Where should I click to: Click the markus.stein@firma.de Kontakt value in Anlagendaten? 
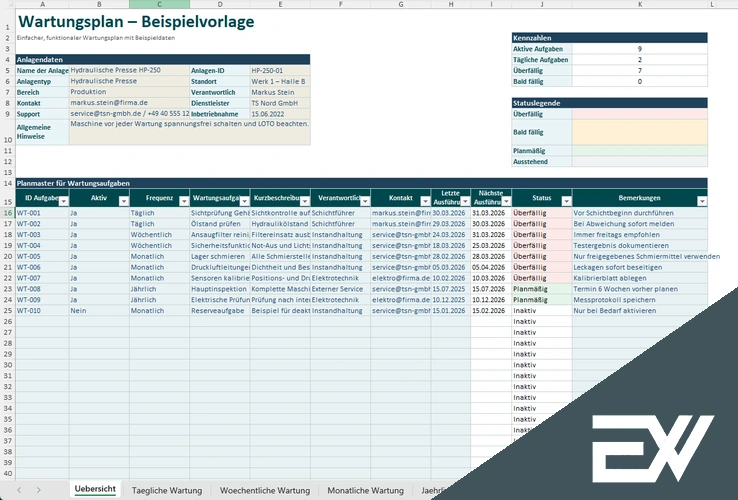tap(129, 103)
